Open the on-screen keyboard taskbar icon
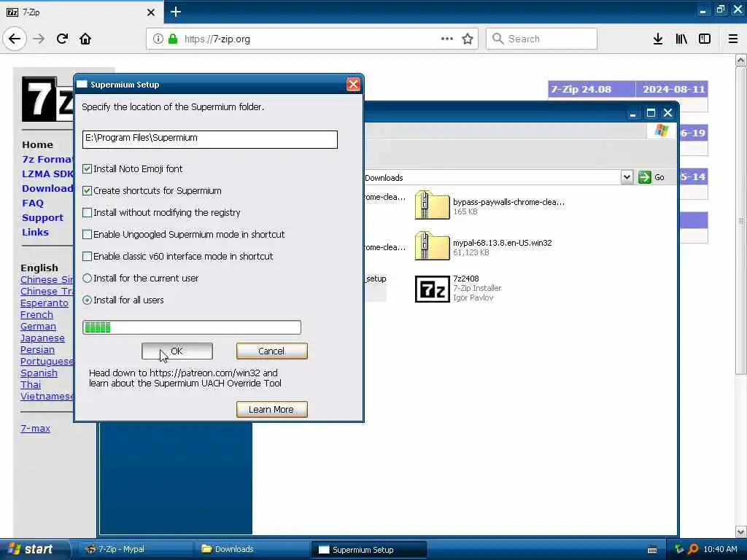This screenshot has width=747, height=560. pos(652,550)
